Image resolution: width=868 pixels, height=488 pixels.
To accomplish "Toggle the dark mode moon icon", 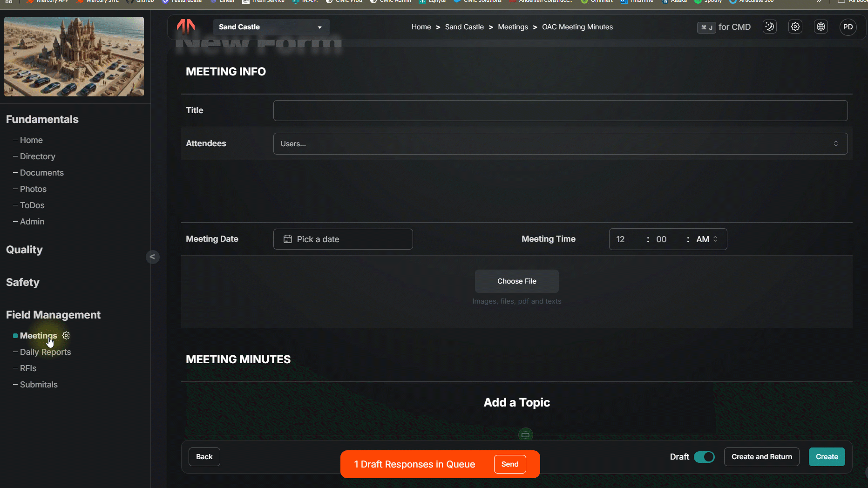I will tap(769, 27).
